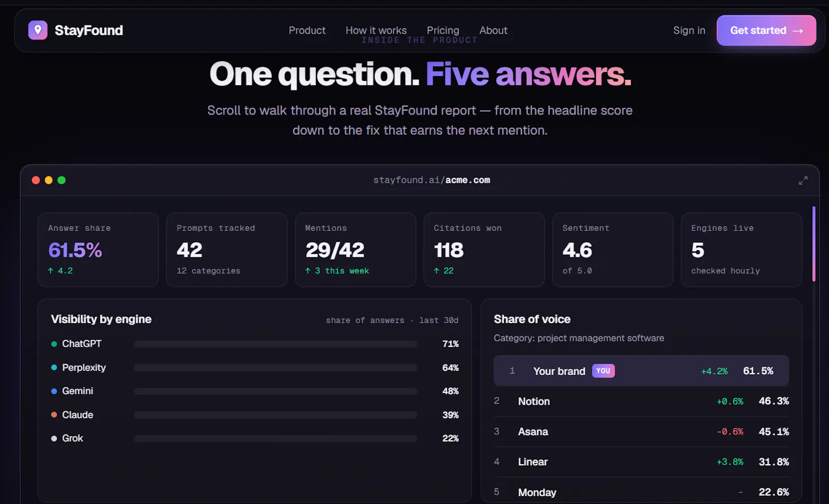Click the 'One question. Five answers.' headline
The height and width of the screenshot is (504, 829).
420,75
